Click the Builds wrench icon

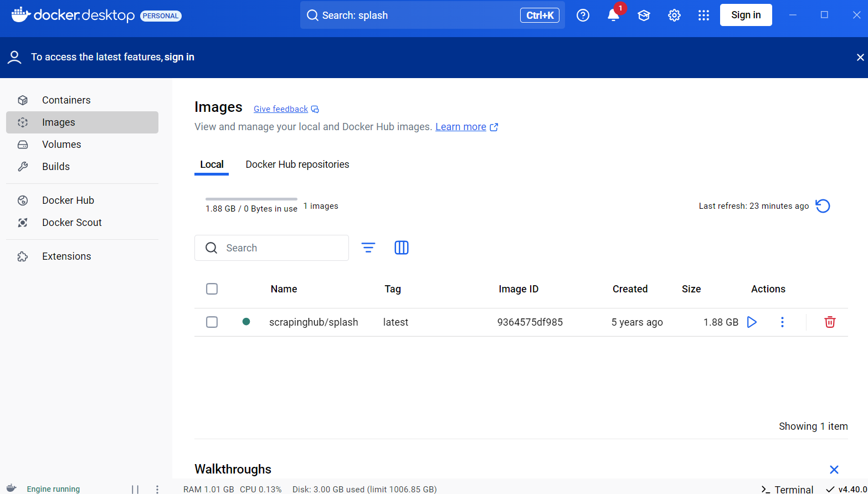pos(23,167)
